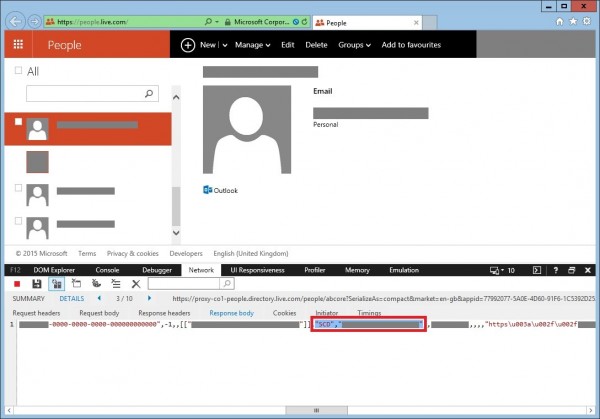The image size is (600, 419).
Task: Click Edit in the People toolbar
Action: 288,45
